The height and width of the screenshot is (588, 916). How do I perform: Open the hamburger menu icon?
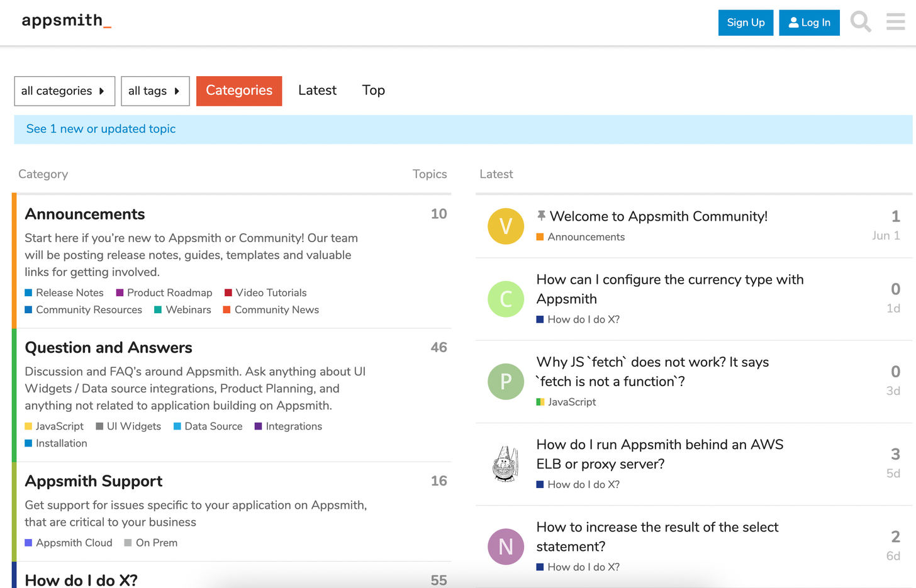click(895, 22)
